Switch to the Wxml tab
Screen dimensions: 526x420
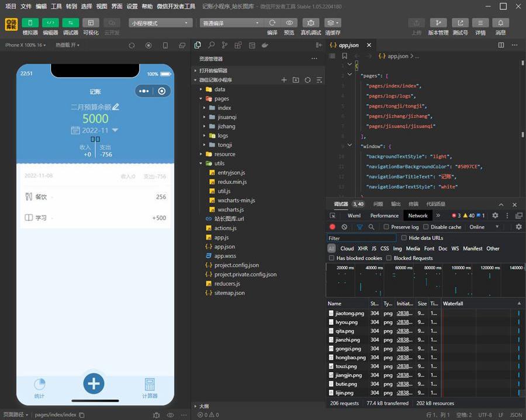click(354, 216)
